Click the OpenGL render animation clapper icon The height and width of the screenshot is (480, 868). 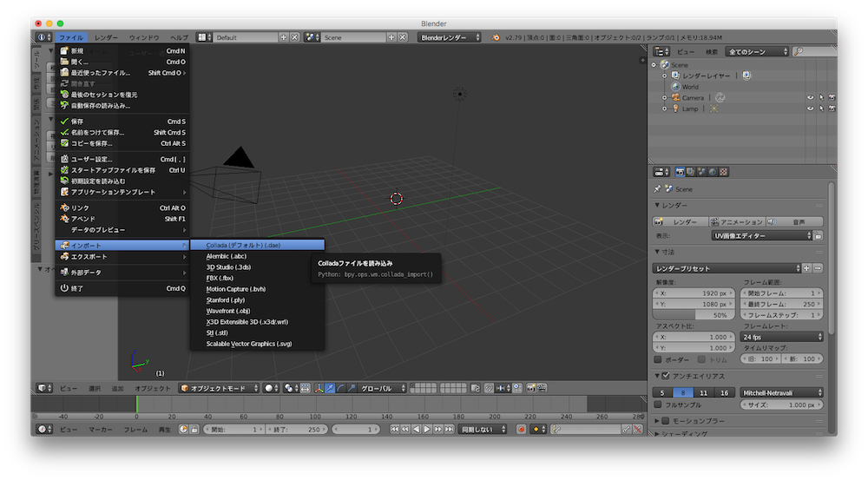[542, 389]
